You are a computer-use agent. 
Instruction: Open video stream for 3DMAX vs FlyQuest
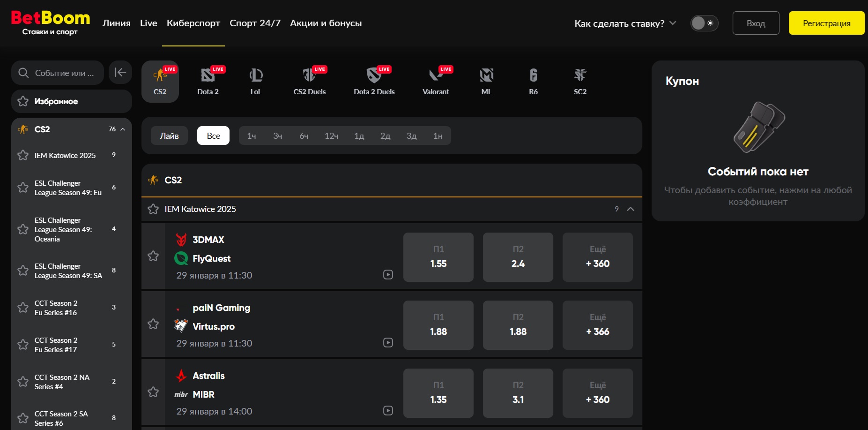tap(388, 275)
